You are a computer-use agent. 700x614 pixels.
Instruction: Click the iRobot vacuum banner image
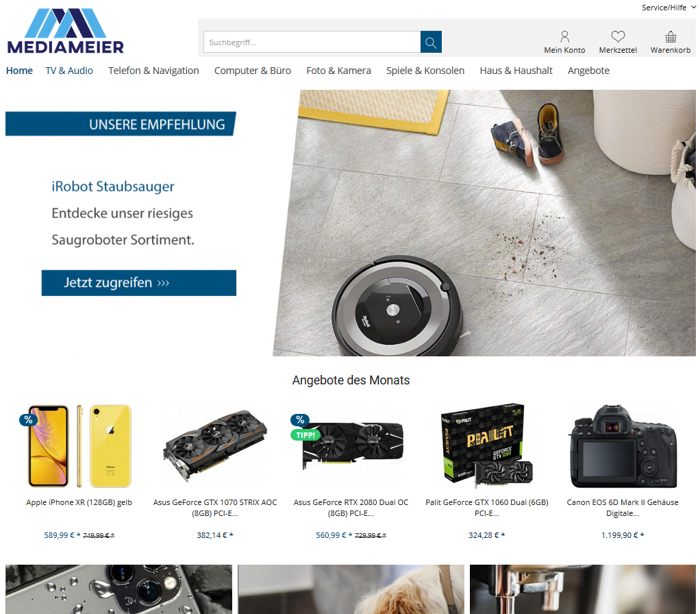[484, 223]
